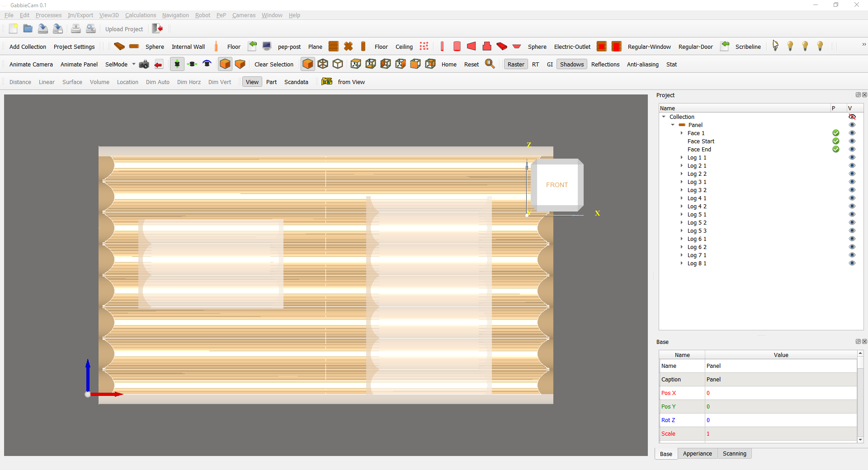Screen dimensions: 868x470
Task: Toggle Shadows rendering option
Action: pyautogui.click(x=571, y=64)
